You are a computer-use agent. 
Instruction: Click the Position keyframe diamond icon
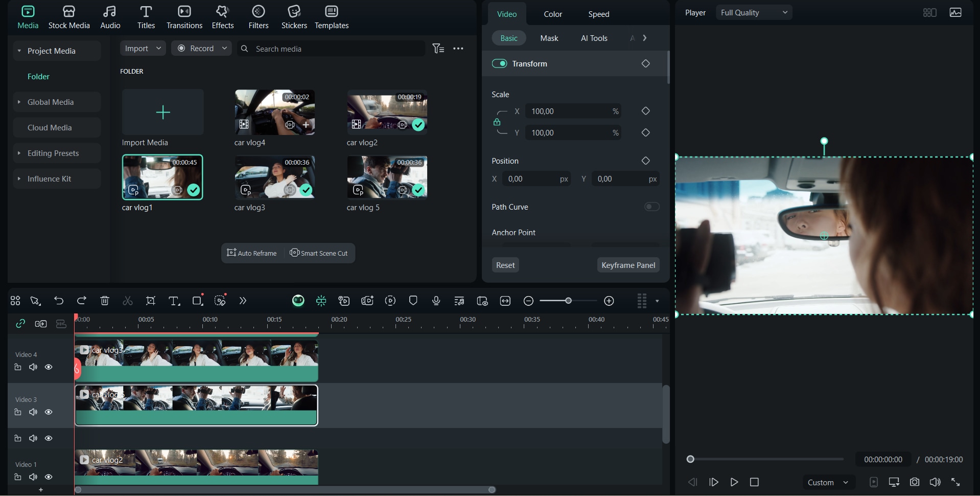pos(646,161)
